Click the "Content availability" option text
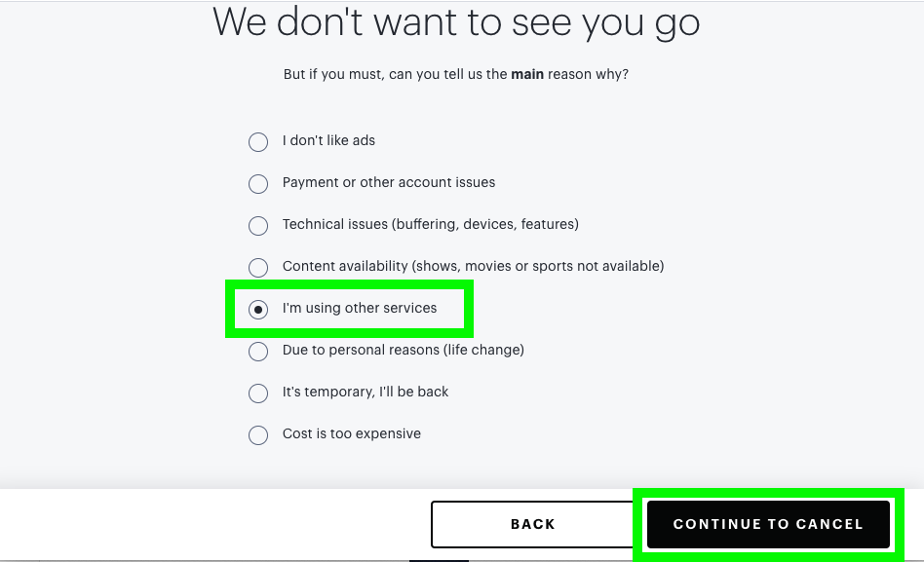924x562 pixels. click(473, 267)
